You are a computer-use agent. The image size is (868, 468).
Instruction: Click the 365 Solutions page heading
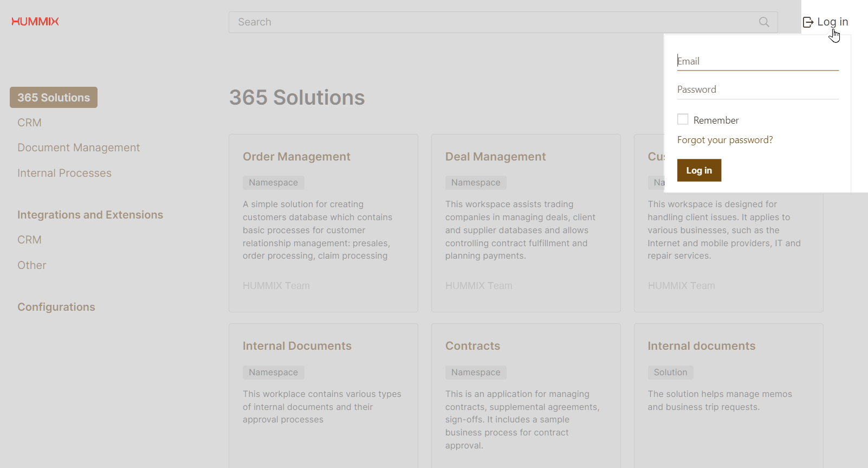tap(297, 98)
